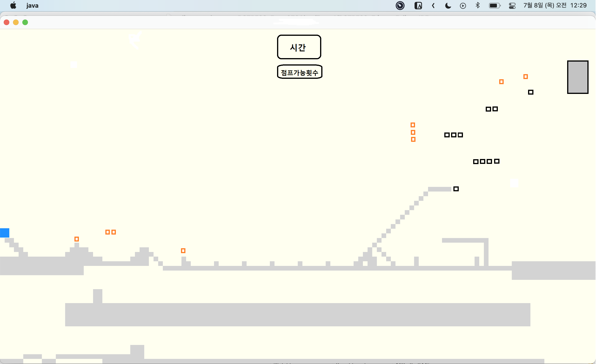The image size is (596, 364).
Task: Click the input source A icon
Action: pyautogui.click(x=418, y=6)
